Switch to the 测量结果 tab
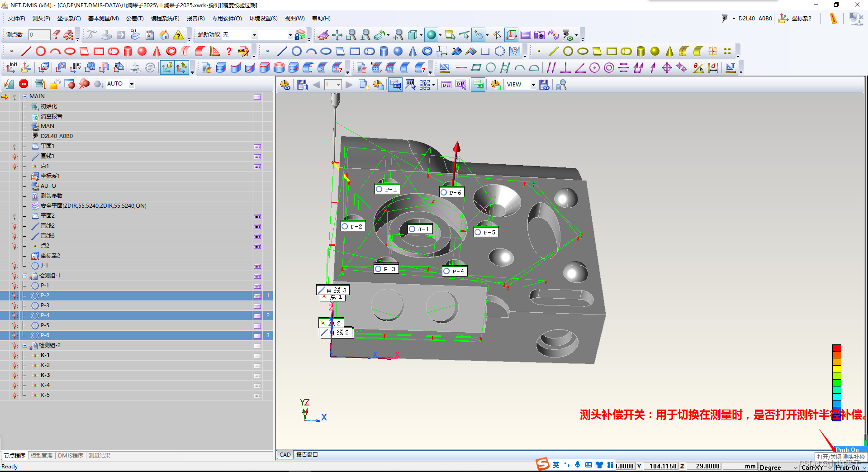The image size is (868, 472). 100,455
